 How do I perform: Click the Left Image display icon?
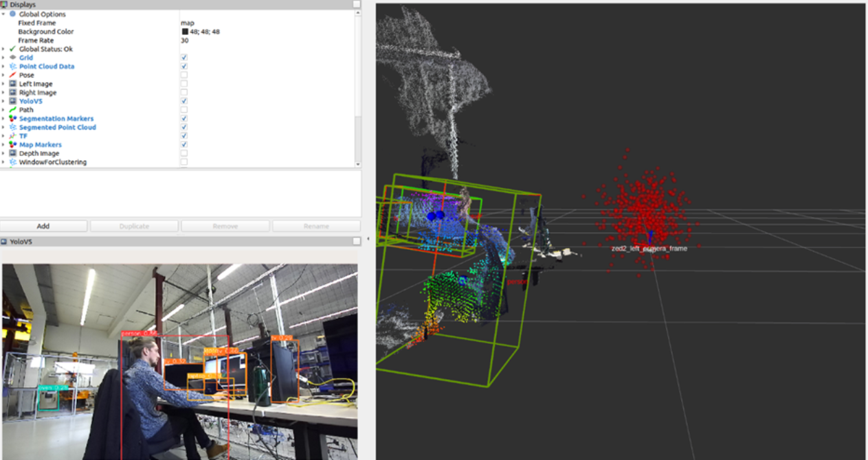pos(12,84)
